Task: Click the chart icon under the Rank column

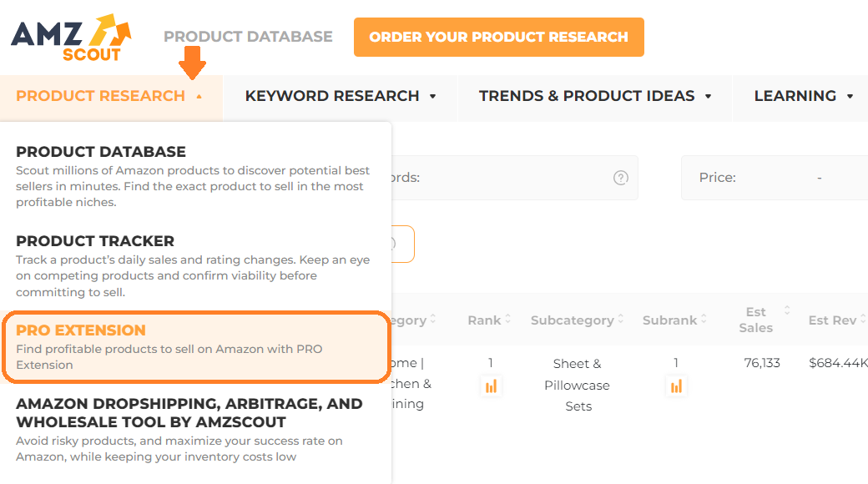Action: coord(492,386)
